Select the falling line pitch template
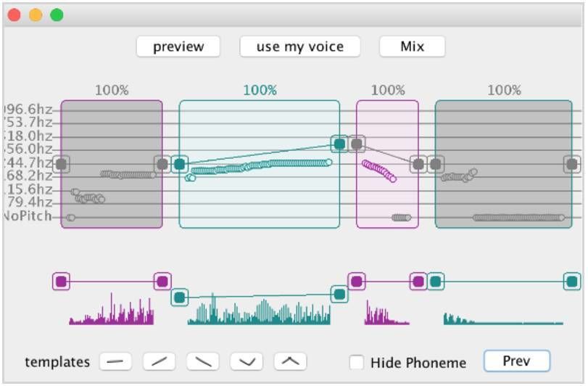This screenshot has height=386, width=588. pos(203,361)
